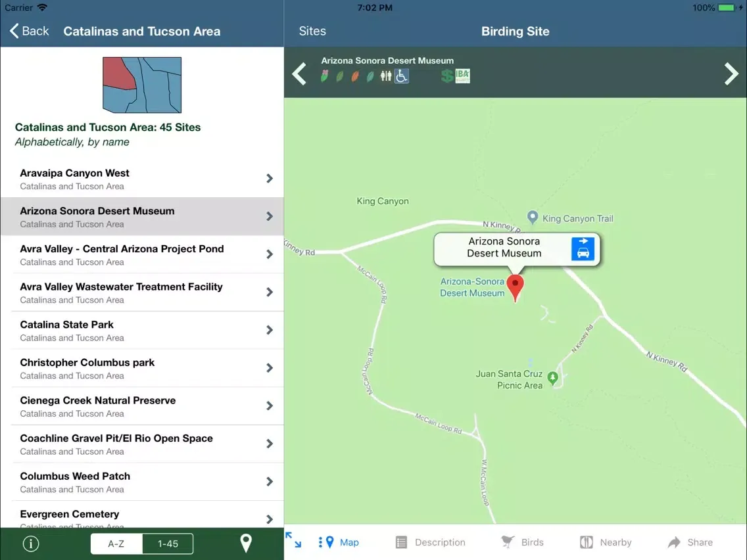Open Aravaipa Canyon West site
This screenshot has height=560, width=747.
(x=142, y=179)
